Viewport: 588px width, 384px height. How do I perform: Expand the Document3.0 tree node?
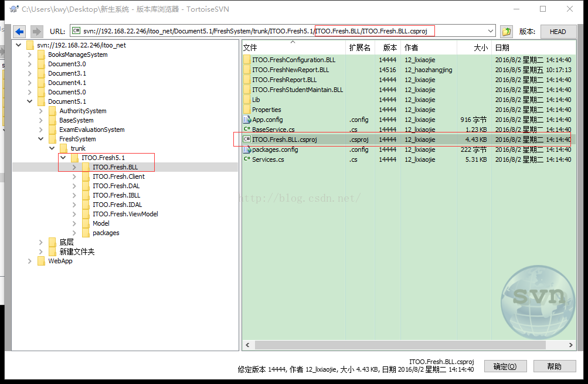click(x=30, y=64)
